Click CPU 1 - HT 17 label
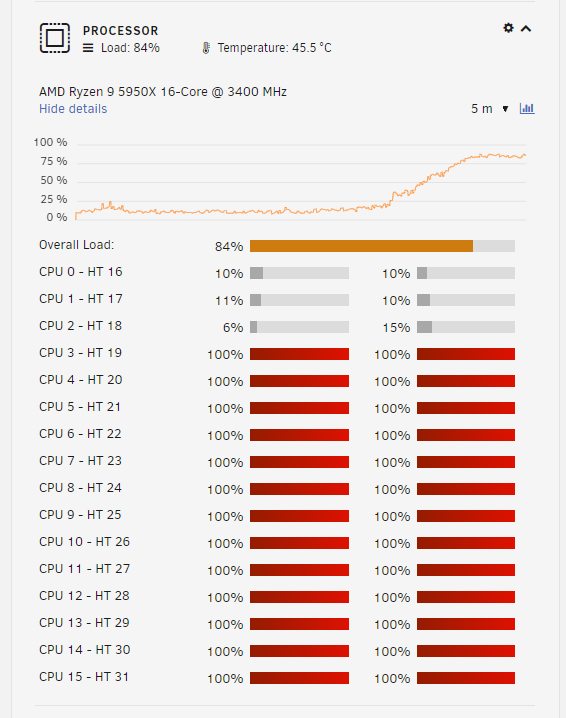 coord(81,299)
